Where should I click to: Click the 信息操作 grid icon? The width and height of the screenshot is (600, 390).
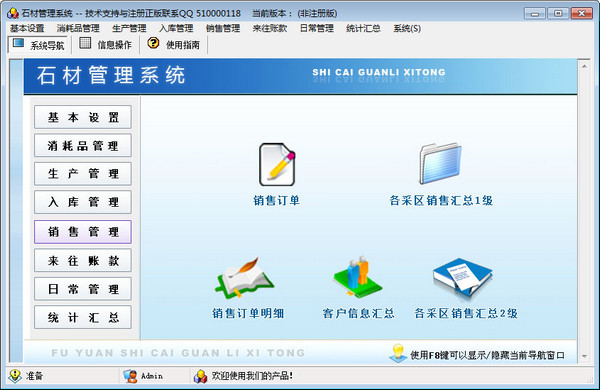point(85,43)
